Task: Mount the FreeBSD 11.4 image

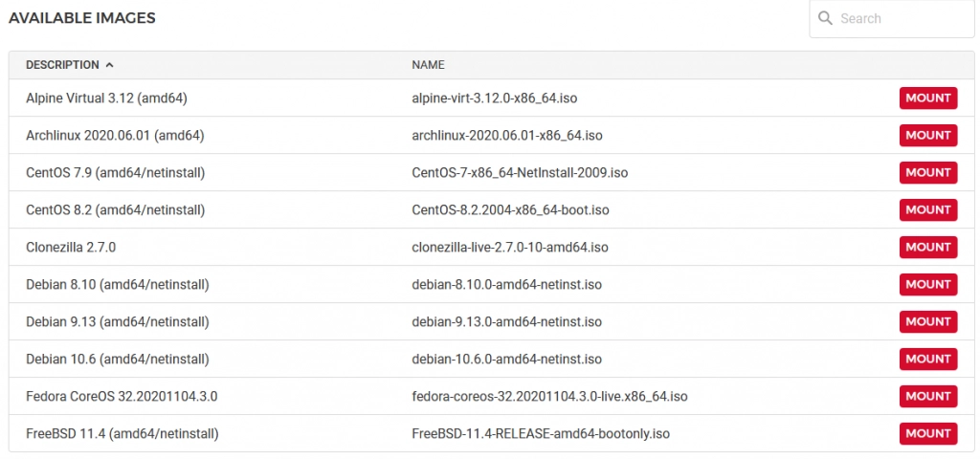Action: coord(927,433)
